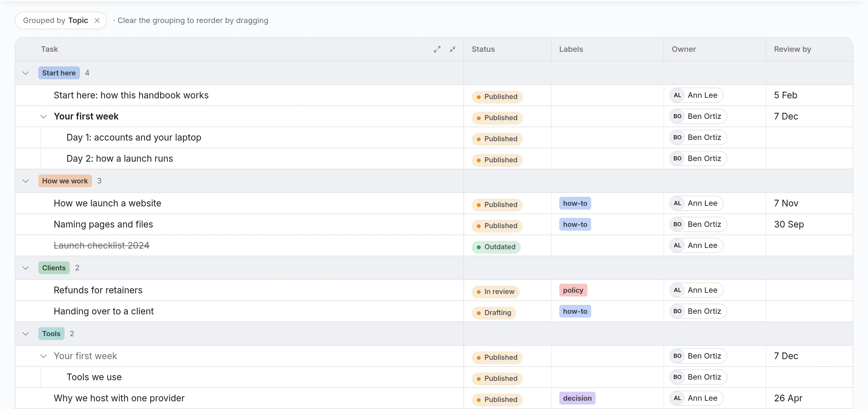Viewport: 868px width, 409px height.
Task: Click the 26 Apr review date
Action: (x=788, y=398)
